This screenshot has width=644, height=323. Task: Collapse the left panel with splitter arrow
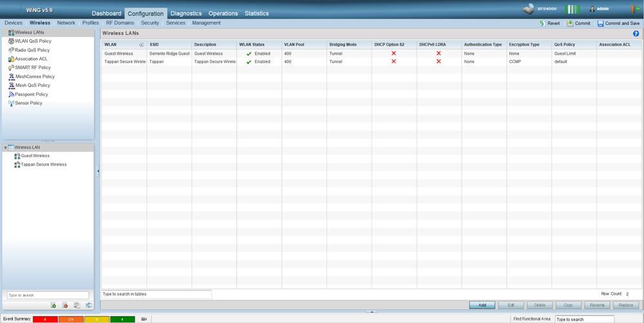pyautogui.click(x=98, y=171)
